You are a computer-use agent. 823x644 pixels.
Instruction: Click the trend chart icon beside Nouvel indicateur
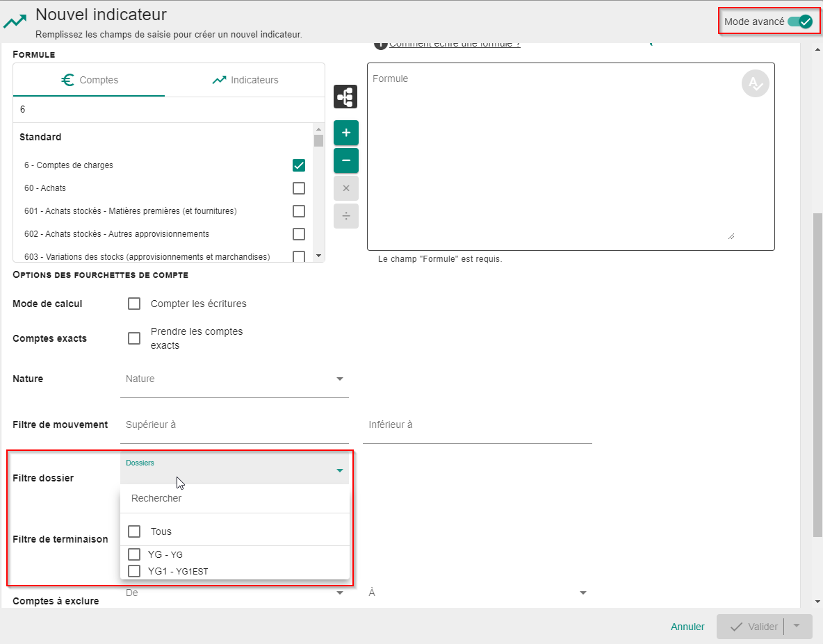click(15, 22)
